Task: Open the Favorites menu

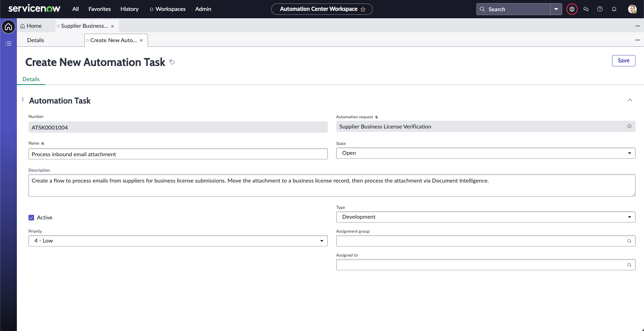Action: pyautogui.click(x=99, y=9)
